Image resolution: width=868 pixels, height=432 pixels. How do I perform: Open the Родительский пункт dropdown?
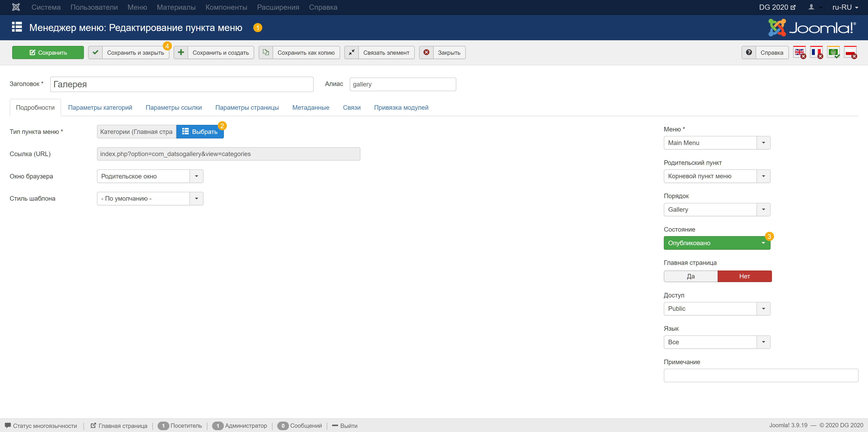tap(717, 176)
